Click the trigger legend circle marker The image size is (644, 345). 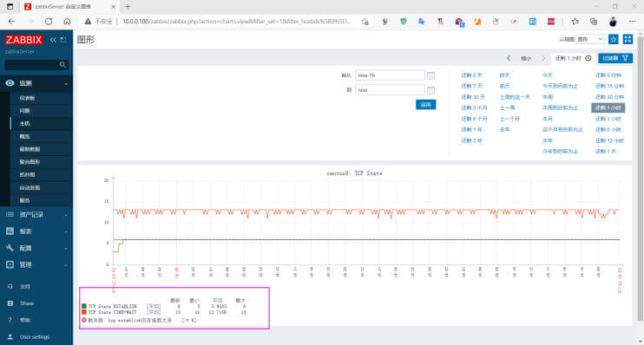coord(84,320)
